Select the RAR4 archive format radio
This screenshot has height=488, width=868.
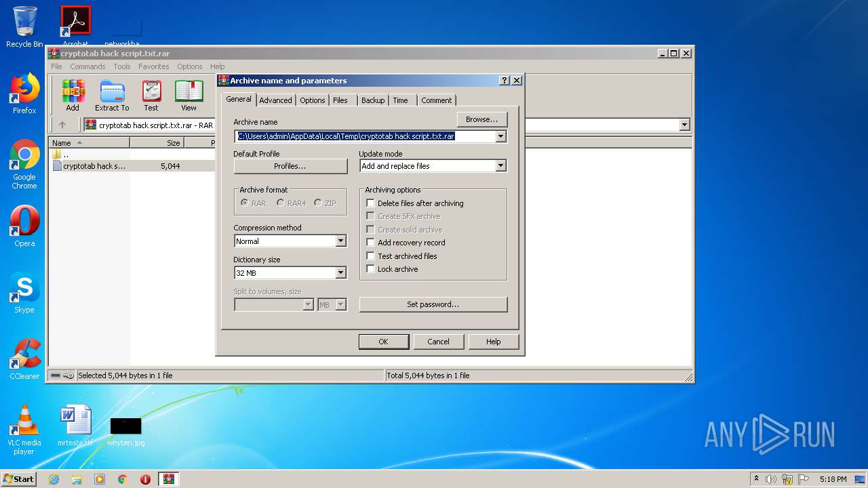click(280, 203)
